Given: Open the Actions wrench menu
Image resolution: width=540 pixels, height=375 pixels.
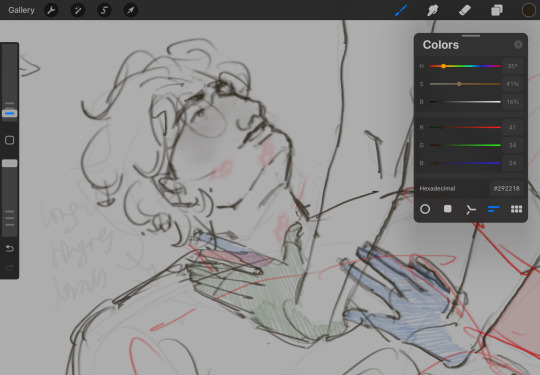Looking at the screenshot, I should click(x=51, y=10).
